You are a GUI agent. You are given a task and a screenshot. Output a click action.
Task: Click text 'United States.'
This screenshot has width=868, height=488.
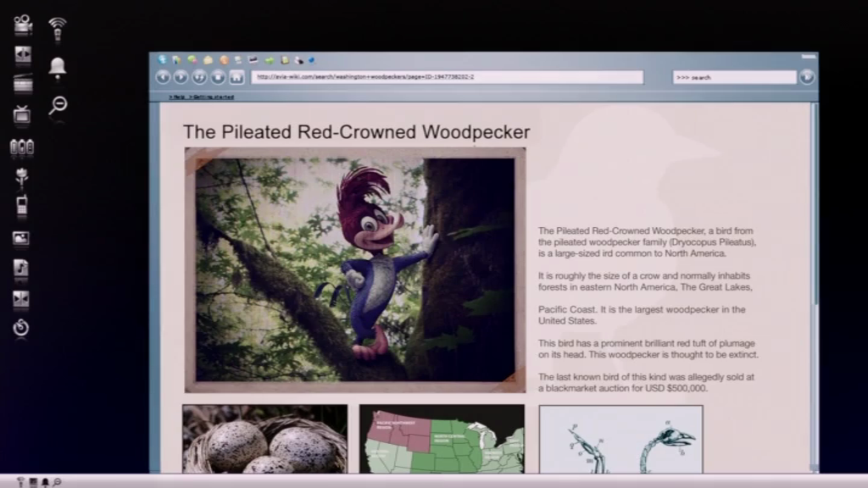tap(567, 321)
